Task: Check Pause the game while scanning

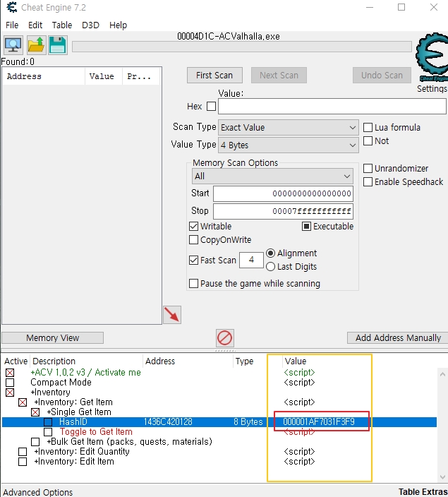Action: coord(193,283)
